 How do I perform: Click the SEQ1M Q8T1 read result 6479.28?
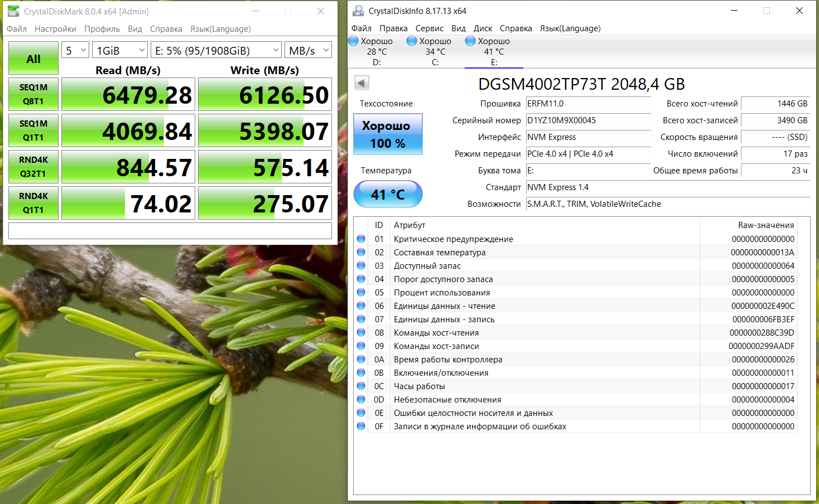[x=128, y=94]
